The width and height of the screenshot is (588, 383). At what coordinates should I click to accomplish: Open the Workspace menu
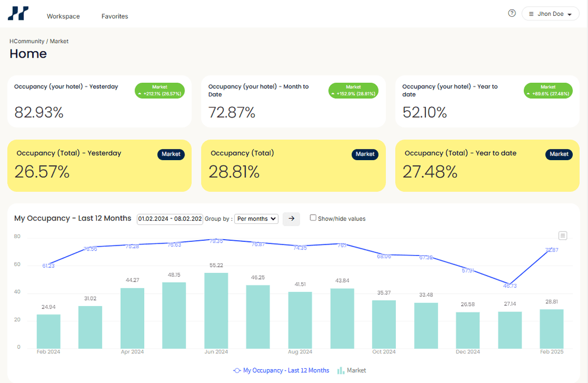pos(63,16)
